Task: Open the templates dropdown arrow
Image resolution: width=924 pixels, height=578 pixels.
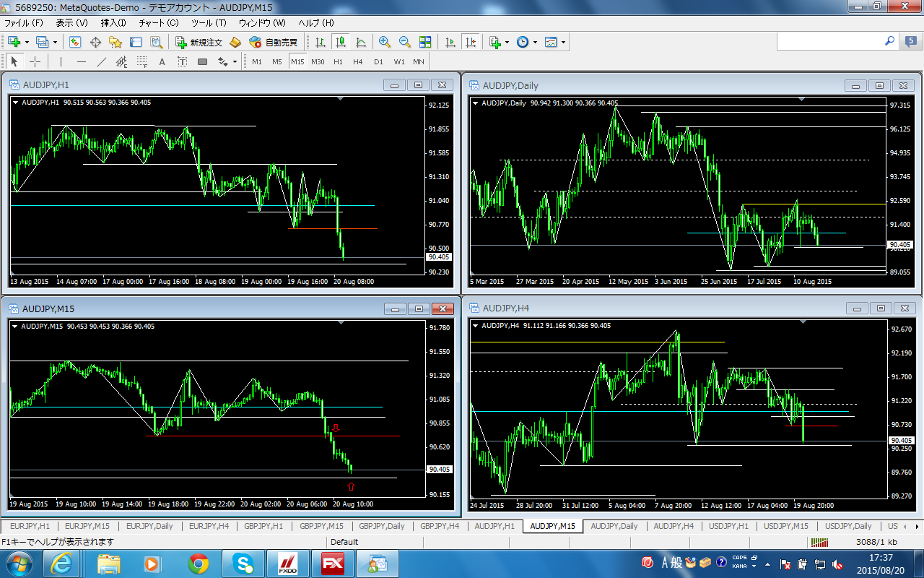Action: click(563, 42)
